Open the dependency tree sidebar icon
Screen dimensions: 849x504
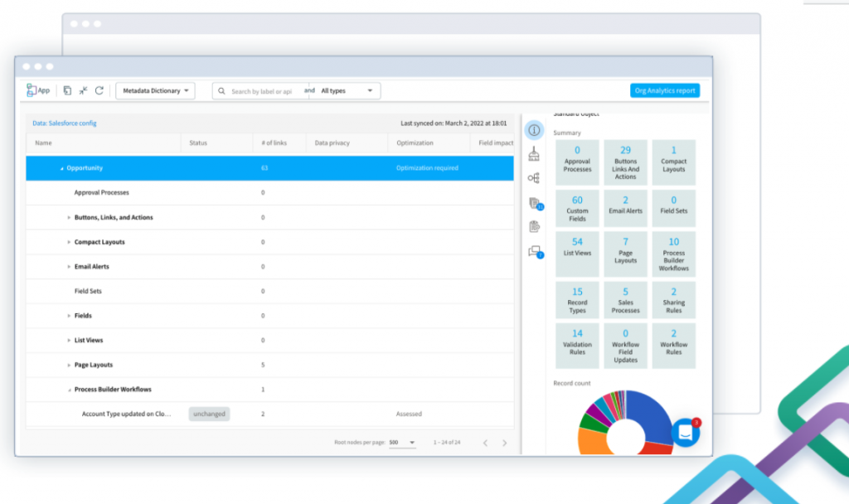(534, 177)
